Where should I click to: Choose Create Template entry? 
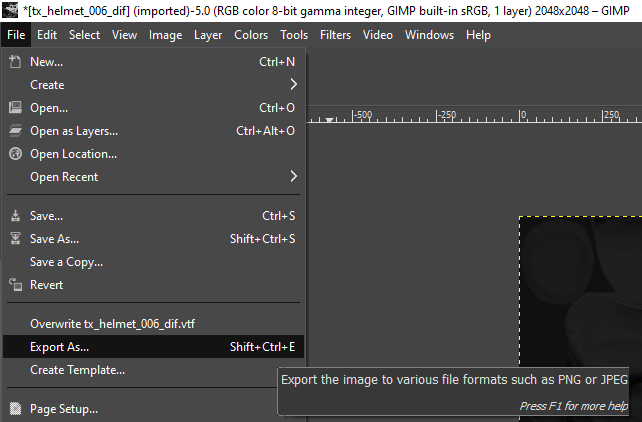(x=78, y=370)
